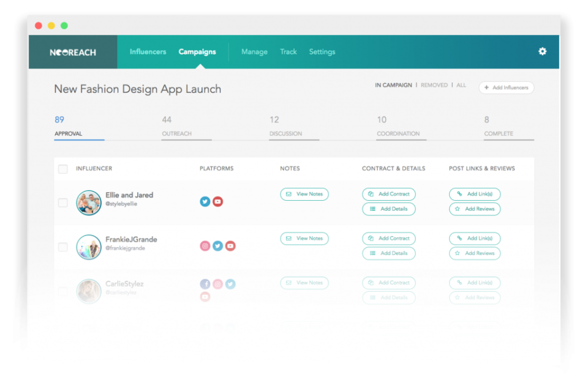Click the Platforms column header

[216, 169]
